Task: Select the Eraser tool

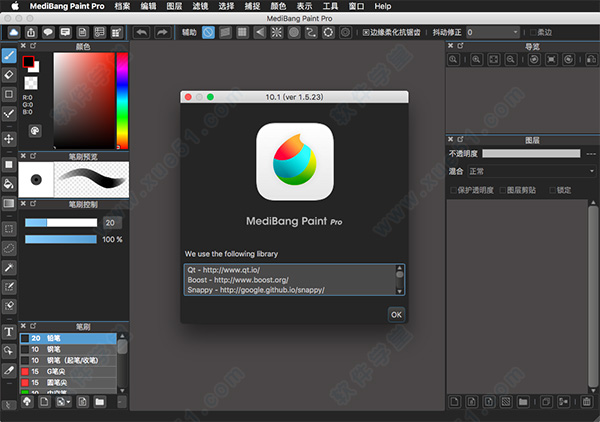Action: tap(9, 75)
